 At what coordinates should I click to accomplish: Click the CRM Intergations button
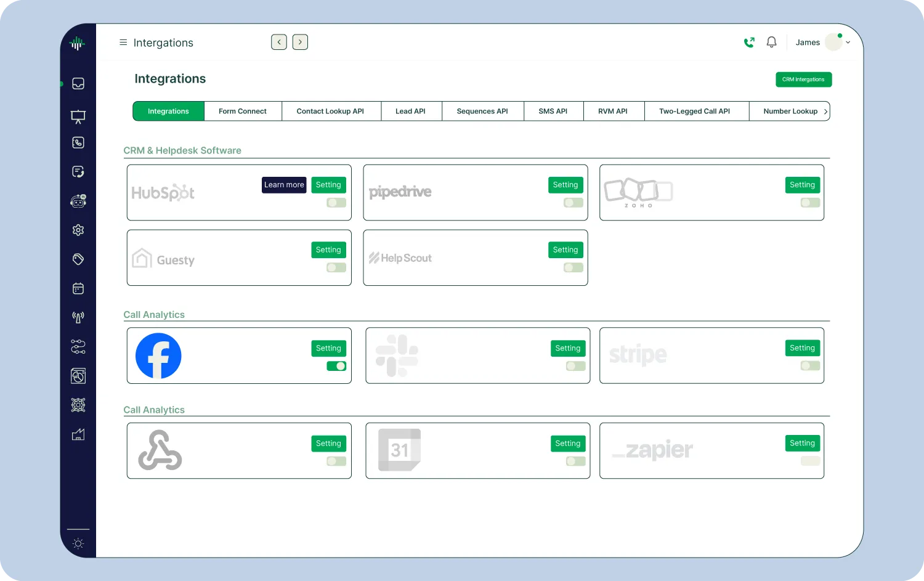tap(803, 79)
